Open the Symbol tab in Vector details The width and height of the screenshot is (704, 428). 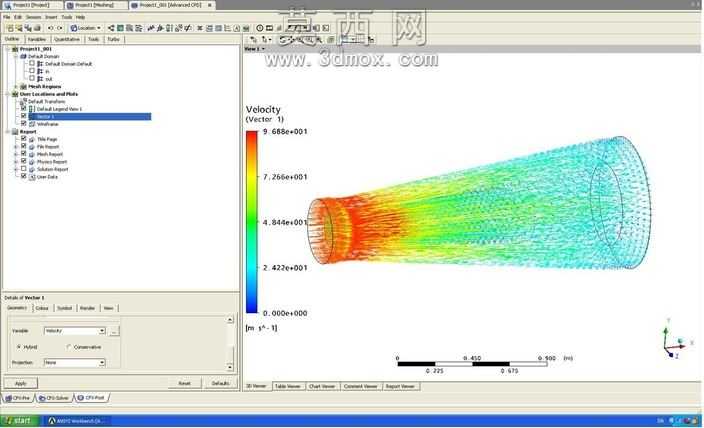64,308
